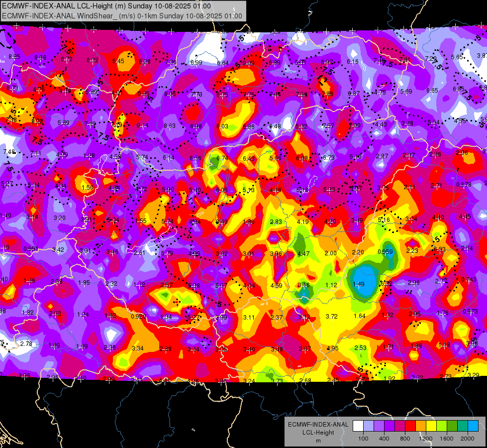Select the orange legend swatch left of 1200
The image size is (487, 448).
pyautogui.click(x=421, y=426)
